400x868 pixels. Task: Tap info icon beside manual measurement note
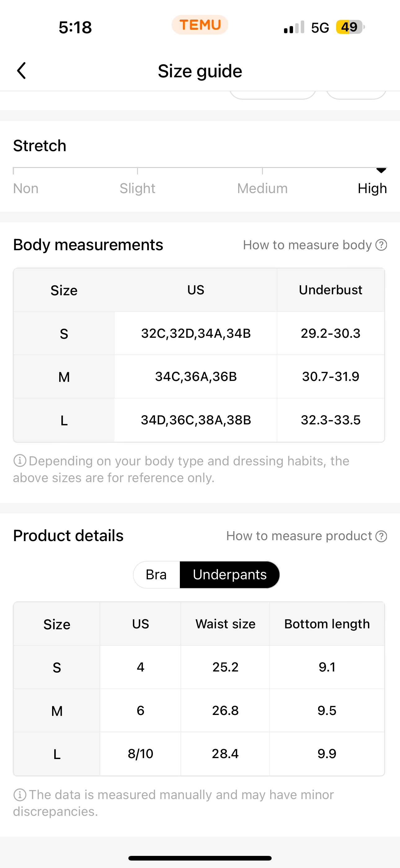click(20, 794)
